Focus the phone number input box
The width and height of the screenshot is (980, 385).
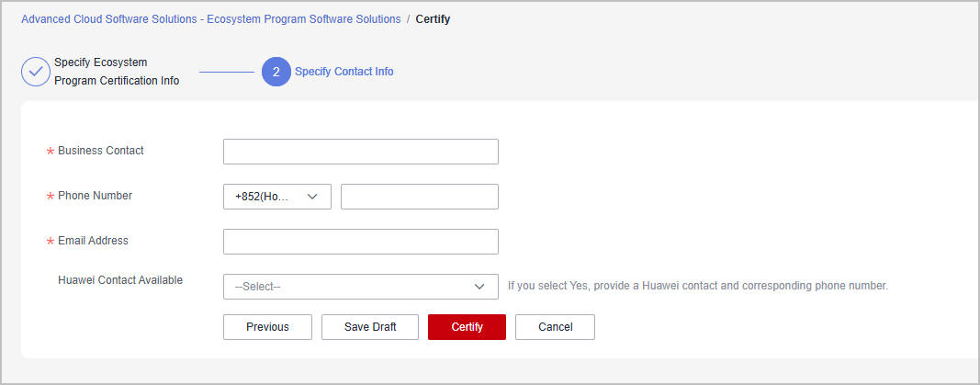tap(420, 197)
